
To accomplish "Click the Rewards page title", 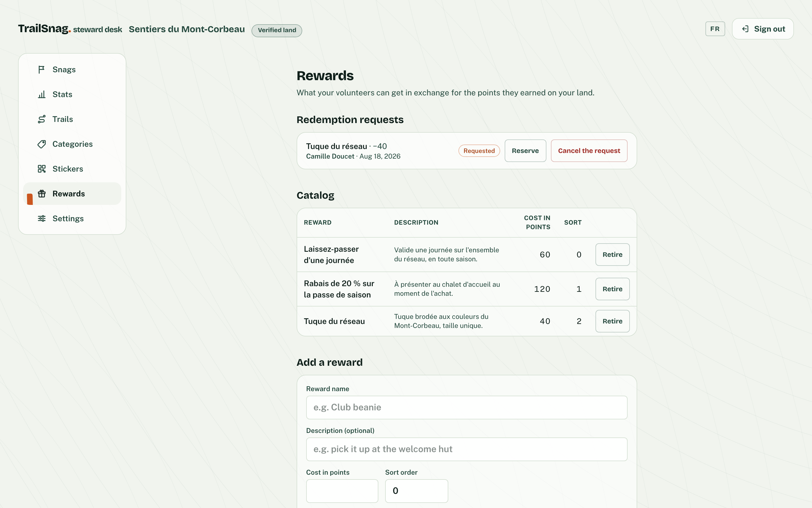I will pos(325,76).
